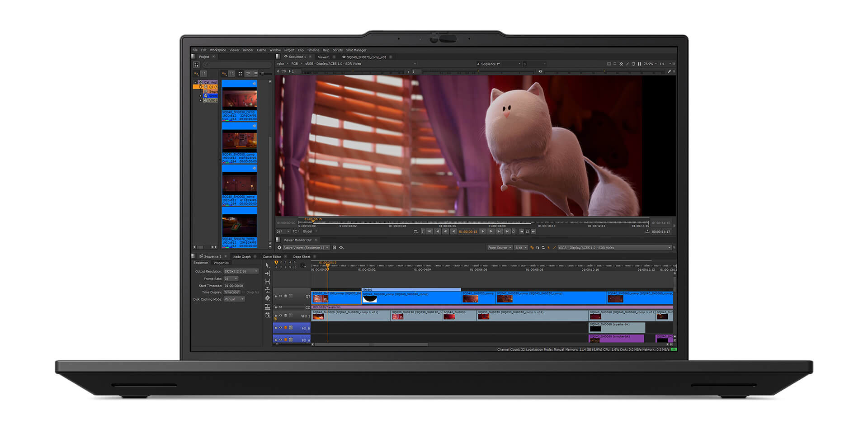Screen dimensions: 868x434
Task: Open the Properties tab in sequence panel
Action: click(x=221, y=263)
